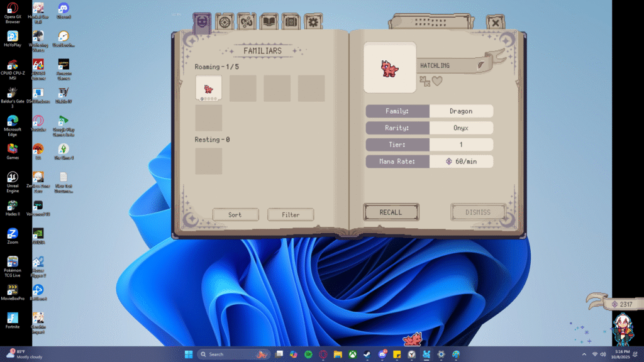This screenshot has width=644, height=362.
Task: Select the chain-link icon tab
Action: [247, 22]
